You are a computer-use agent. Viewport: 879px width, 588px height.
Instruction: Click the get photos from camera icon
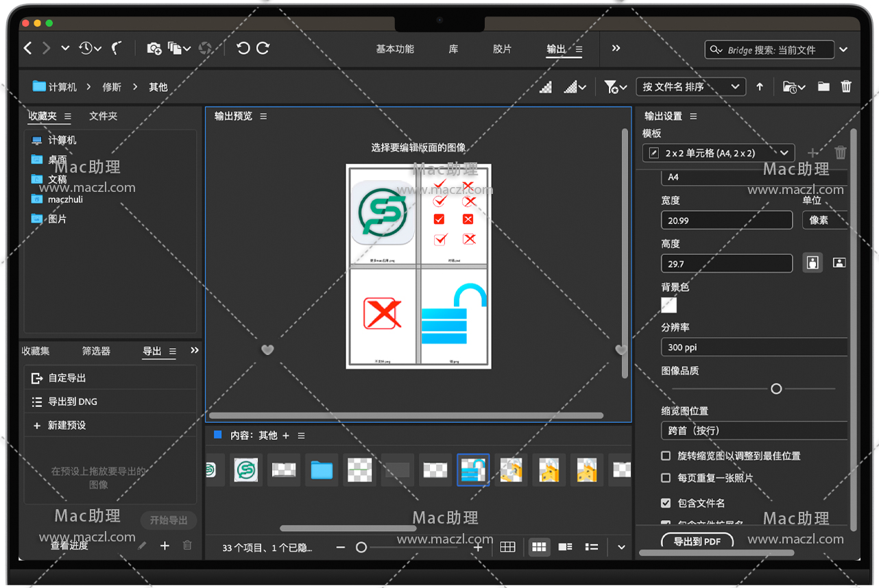(x=154, y=48)
